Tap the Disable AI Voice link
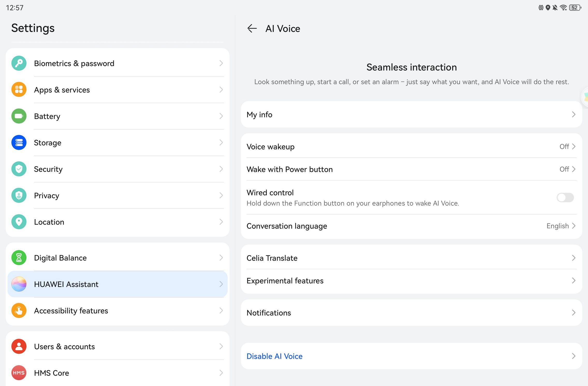 coord(275,356)
